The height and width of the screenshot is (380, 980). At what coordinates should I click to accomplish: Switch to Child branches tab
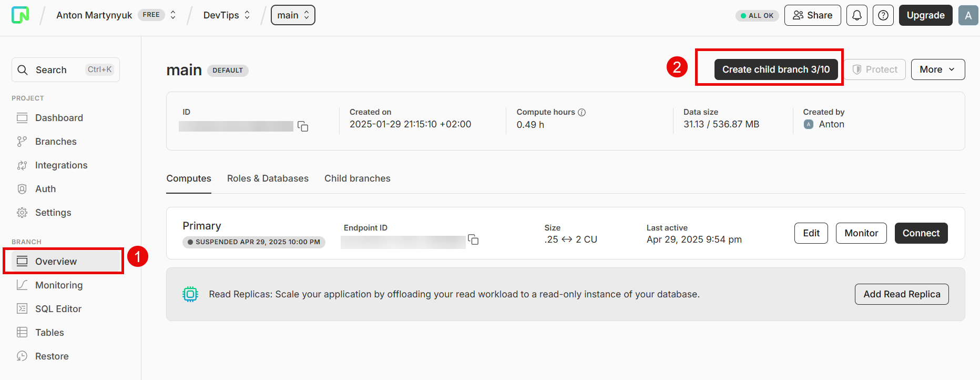[358, 178]
